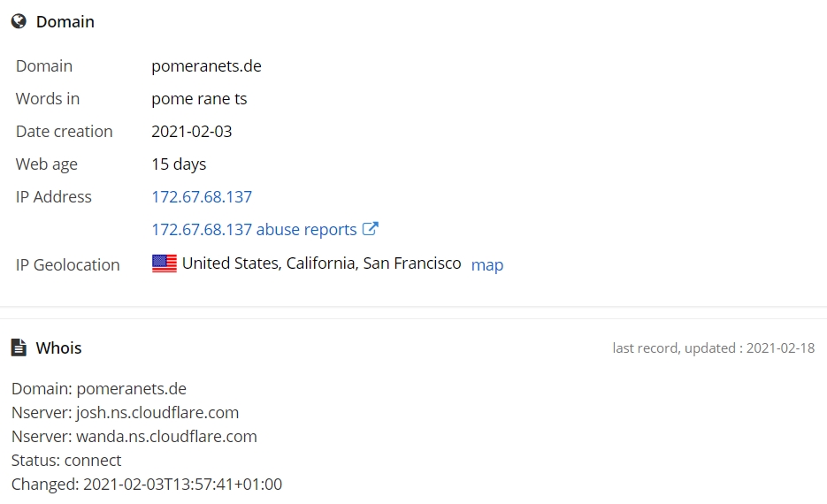The image size is (827, 504).
Task: Click the Domain section heading
Action: point(65,21)
